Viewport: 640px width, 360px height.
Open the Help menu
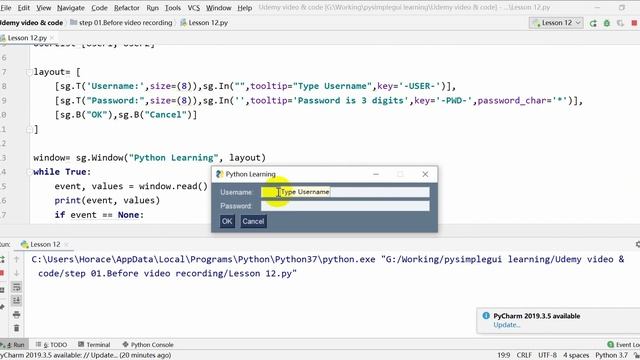click(244, 8)
